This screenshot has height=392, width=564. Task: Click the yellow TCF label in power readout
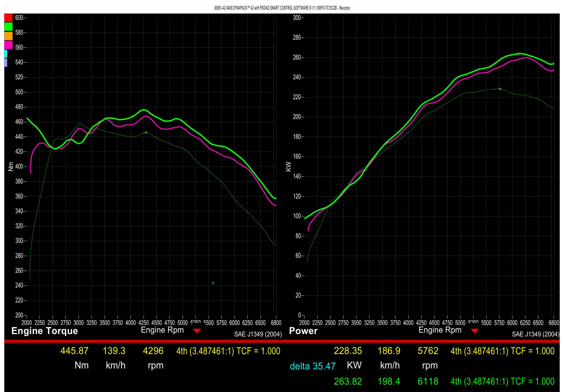click(x=503, y=351)
